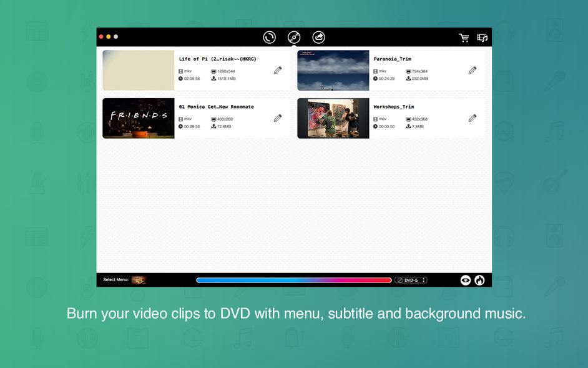Edit the Life of Pi video
588x368 pixels.
pos(278,70)
